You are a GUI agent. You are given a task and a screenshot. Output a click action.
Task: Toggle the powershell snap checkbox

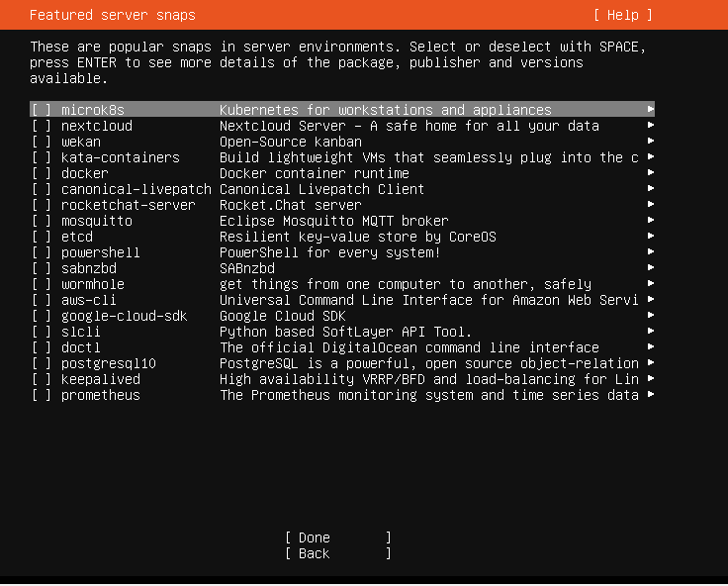pyautogui.click(x=42, y=251)
